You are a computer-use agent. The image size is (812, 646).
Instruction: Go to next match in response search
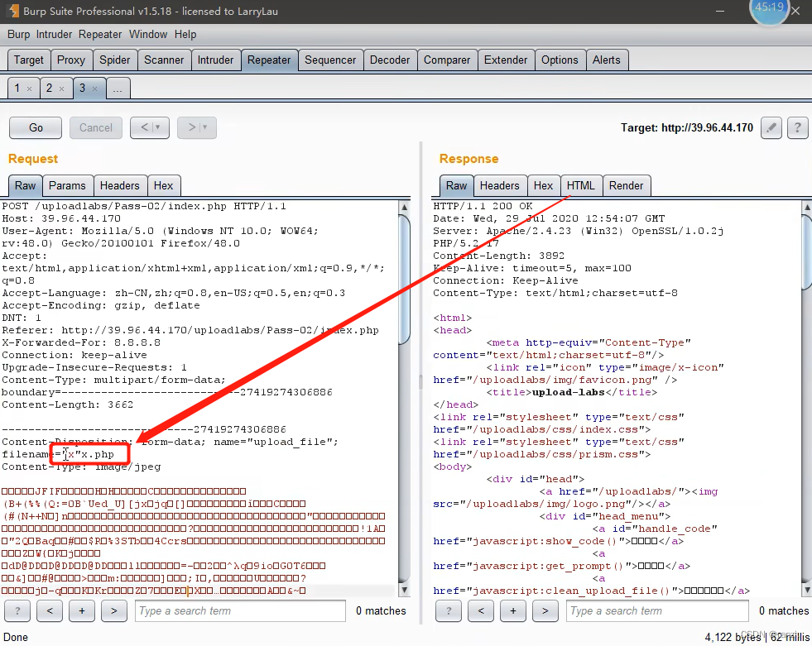545,610
